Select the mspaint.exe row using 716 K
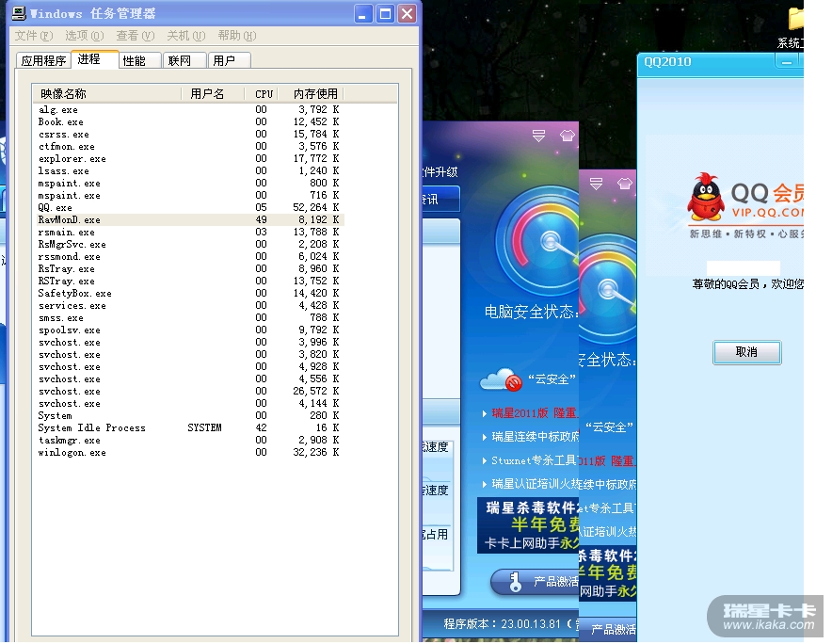This screenshot has height=644, width=832. 189,196
